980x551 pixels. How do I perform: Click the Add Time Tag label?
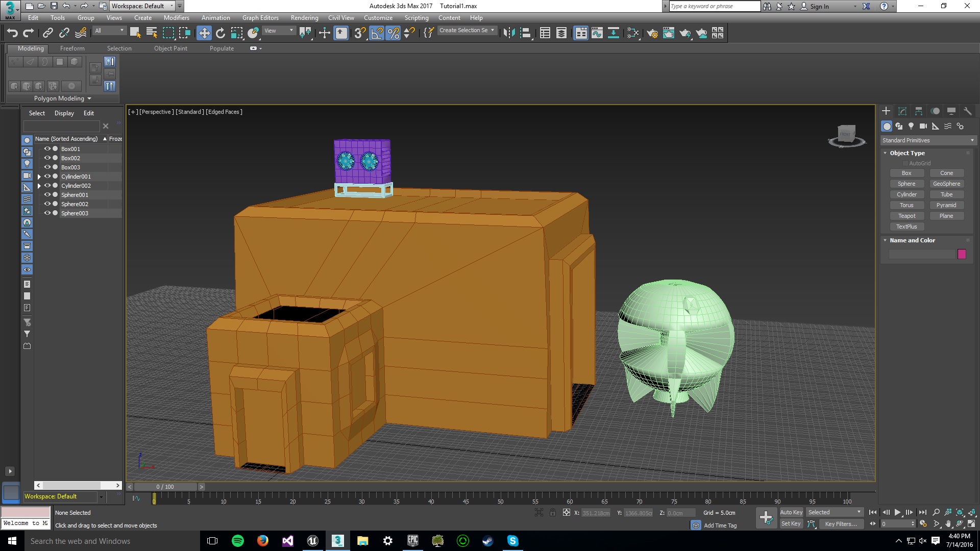coord(720,525)
